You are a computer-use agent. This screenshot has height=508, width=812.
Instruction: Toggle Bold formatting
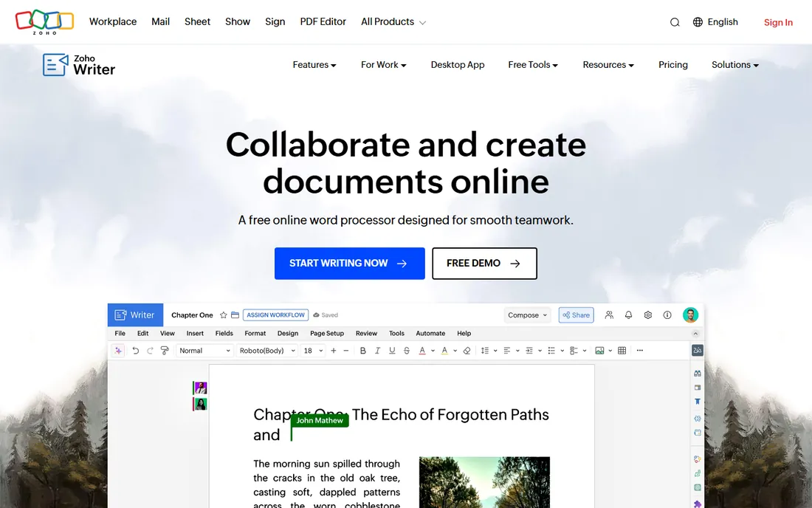362,351
